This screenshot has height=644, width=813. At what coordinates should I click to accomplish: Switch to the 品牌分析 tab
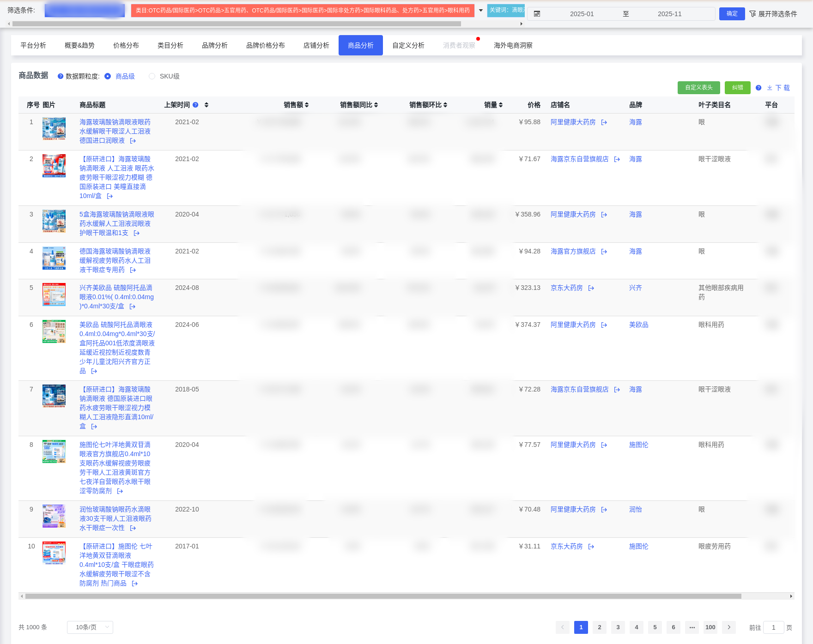click(214, 45)
